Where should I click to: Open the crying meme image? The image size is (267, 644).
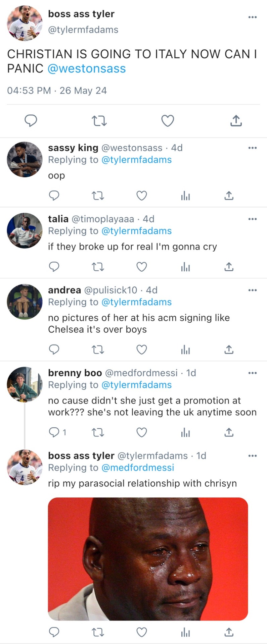148,558
